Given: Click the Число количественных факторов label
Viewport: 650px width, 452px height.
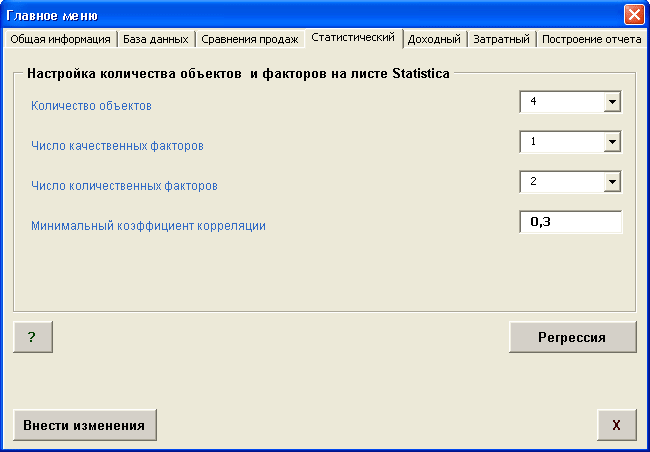Looking at the screenshot, I should [x=124, y=186].
